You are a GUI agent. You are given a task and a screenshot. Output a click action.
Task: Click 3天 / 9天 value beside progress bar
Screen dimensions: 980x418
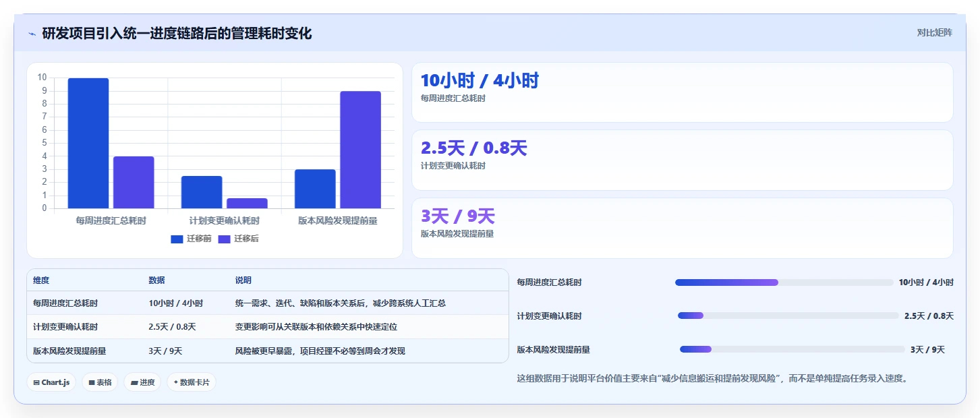pos(927,349)
